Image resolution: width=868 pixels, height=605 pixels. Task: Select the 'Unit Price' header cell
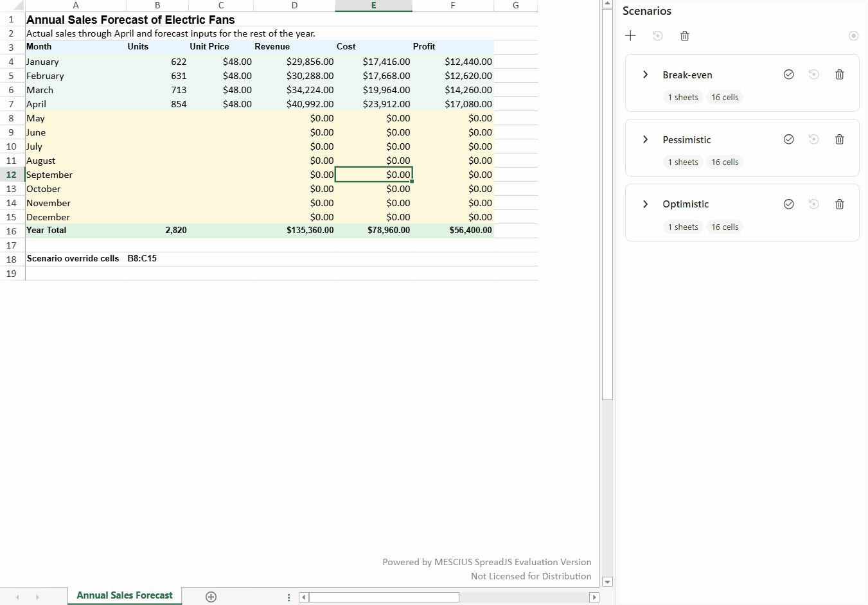[x=221, y=47]
